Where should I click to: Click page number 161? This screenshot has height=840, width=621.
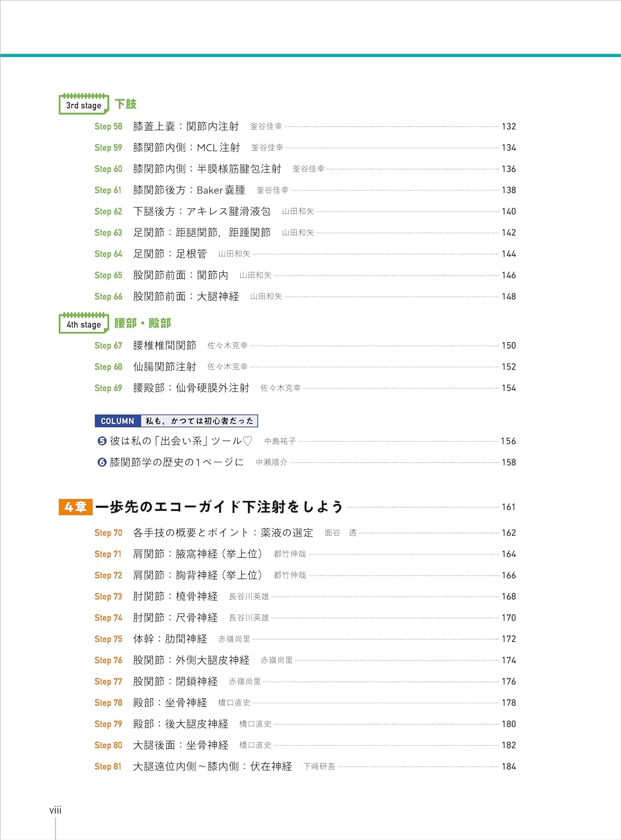pyautogui.click(x=508, y=507)
